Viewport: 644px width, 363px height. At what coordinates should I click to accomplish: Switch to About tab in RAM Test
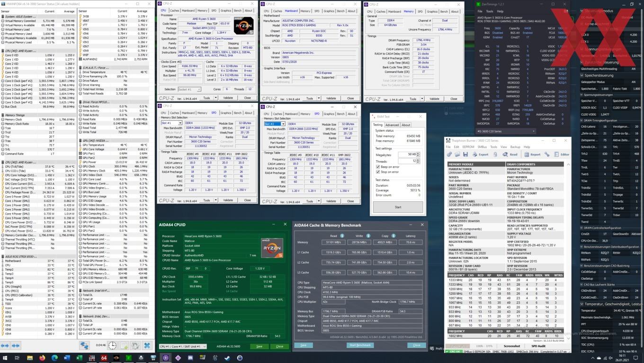click(406, 125)
